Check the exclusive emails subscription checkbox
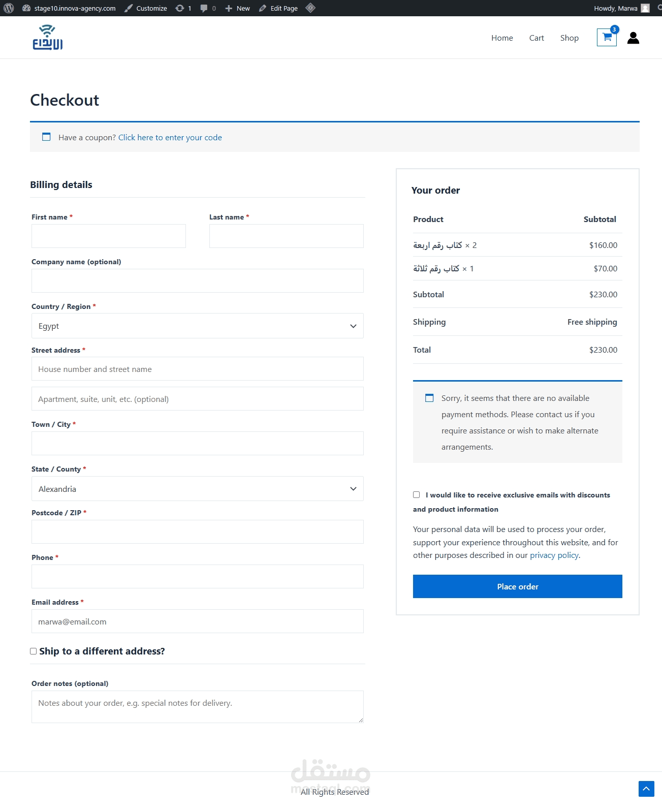 (417, 494)
